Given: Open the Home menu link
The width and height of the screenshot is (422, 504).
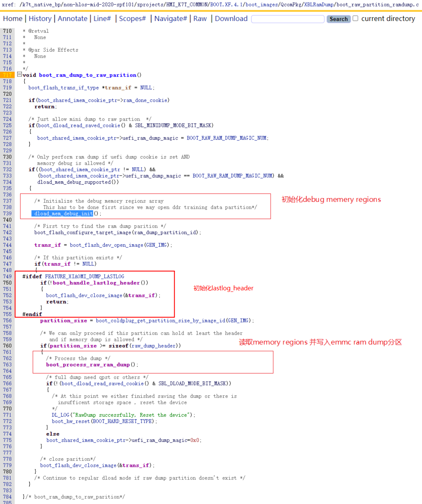Looking at the screenshot, I should (x=13, y=19).
